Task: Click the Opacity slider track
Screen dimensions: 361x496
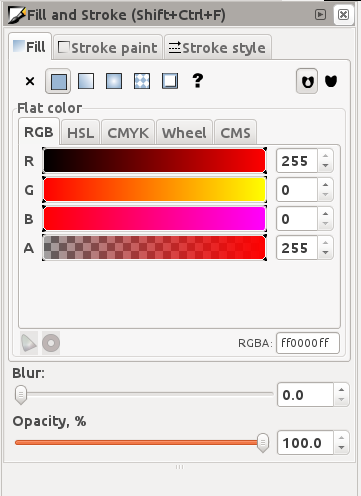Action: tap(141, 443)
